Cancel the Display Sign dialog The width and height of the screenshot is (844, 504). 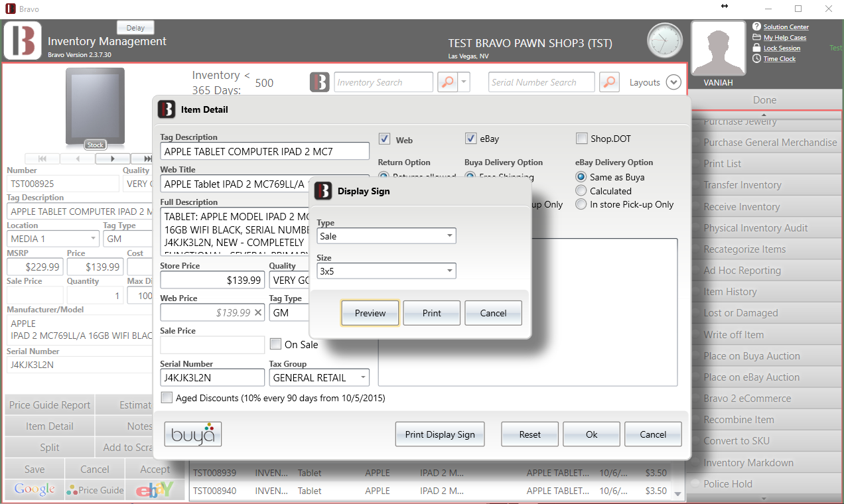point(494,313)
